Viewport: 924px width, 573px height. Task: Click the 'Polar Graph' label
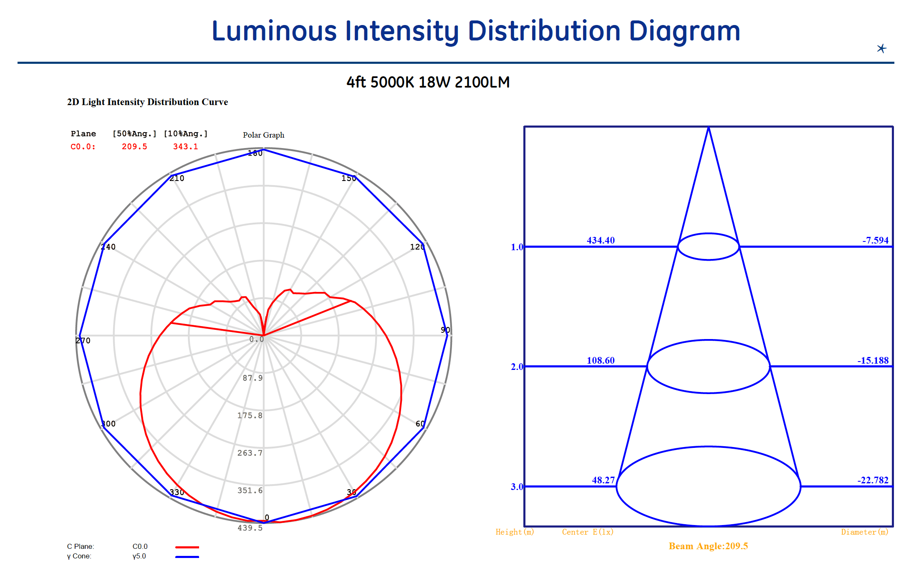point(263,135)
